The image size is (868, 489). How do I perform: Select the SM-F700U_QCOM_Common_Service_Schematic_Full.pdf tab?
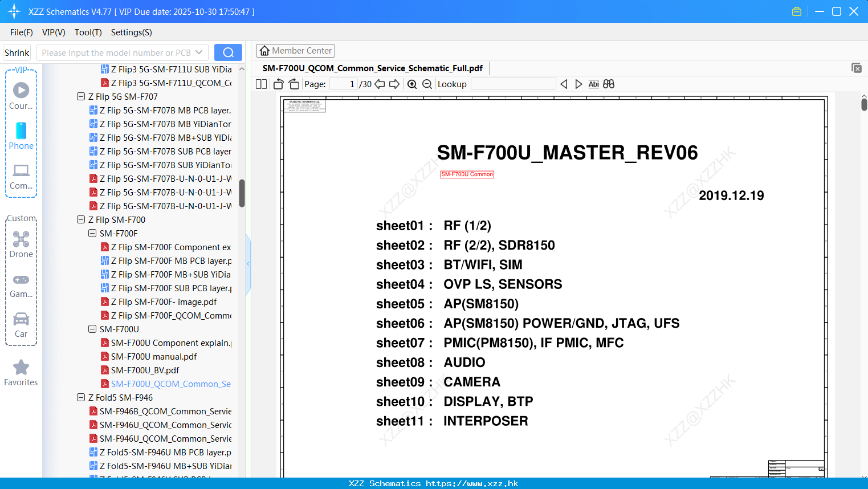373,68
